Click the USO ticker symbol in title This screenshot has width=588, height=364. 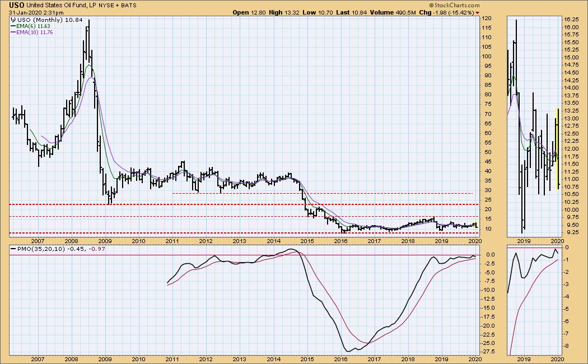[x=17, y=5]
